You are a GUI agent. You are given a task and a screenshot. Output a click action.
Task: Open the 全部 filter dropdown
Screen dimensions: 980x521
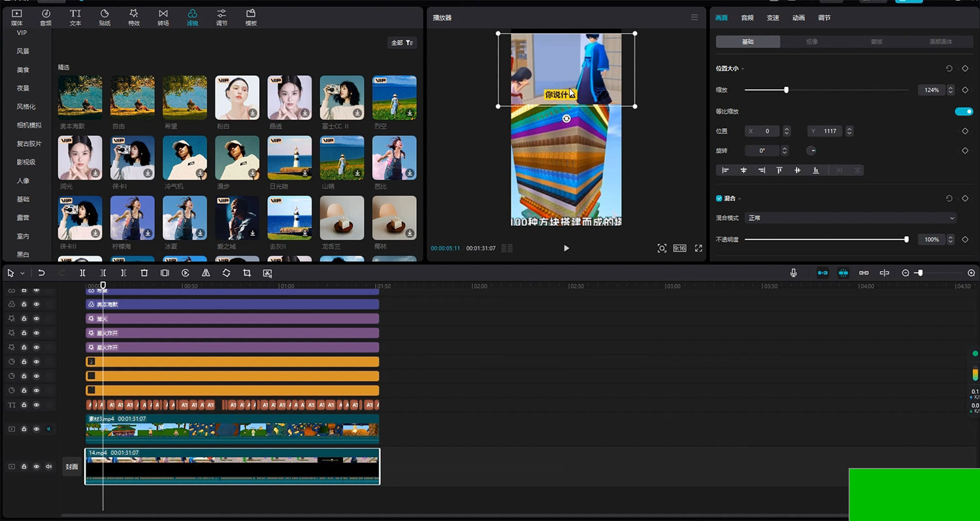402,42
